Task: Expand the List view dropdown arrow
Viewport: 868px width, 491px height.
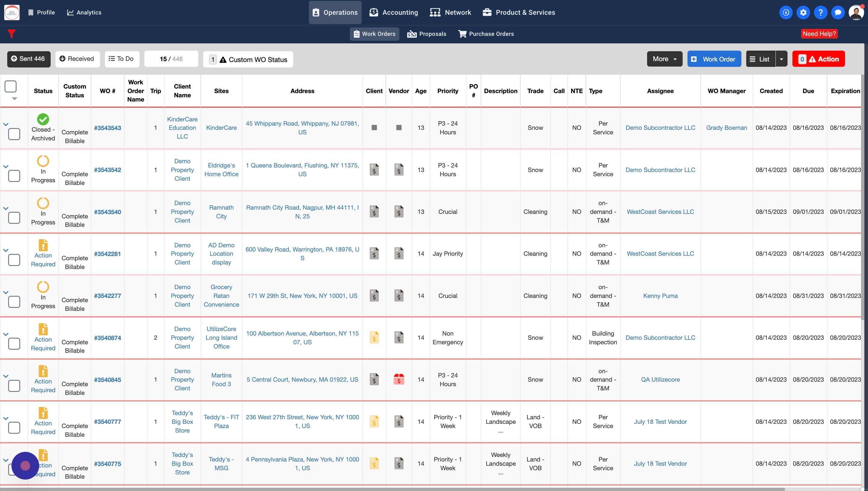Action: tap(781, 59)
